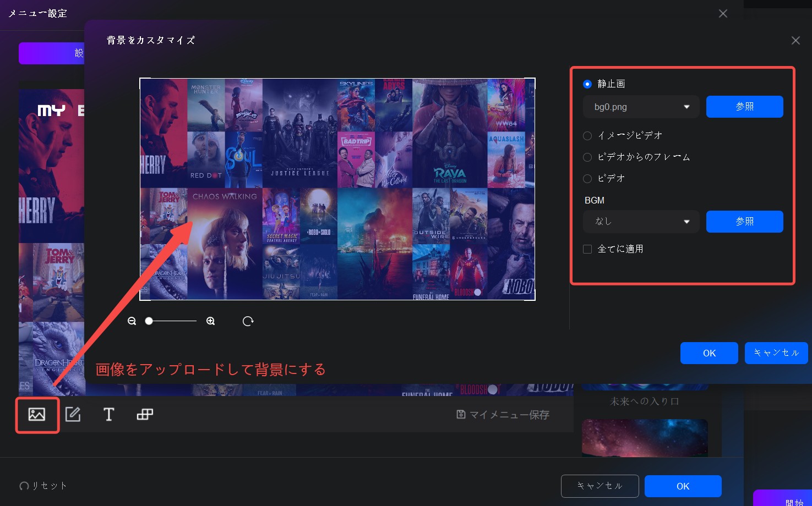Click the purple 設 tab button in menu settings
This screenshot has width=812, height=506.
[52, 53]
